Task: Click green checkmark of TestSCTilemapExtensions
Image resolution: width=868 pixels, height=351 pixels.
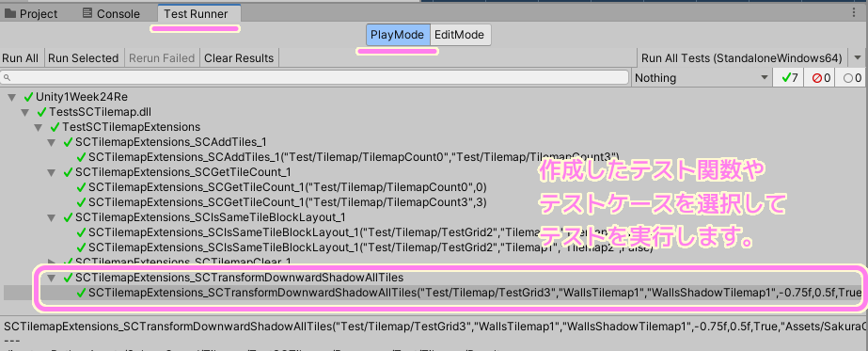Action: point(55,127)
